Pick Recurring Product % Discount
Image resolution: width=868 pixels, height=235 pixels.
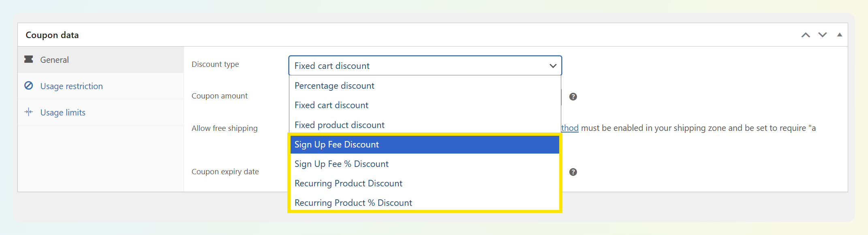click(353, 203)
